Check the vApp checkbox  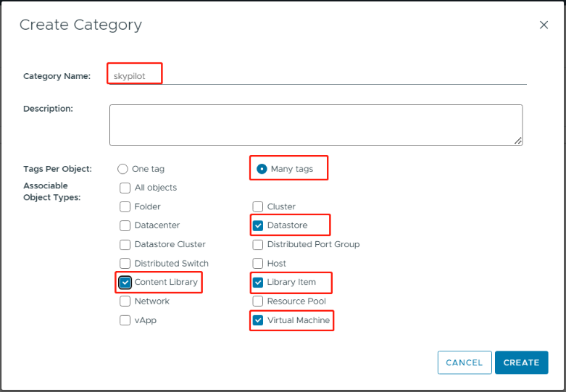pyautogui.click(x=125, y=320)
